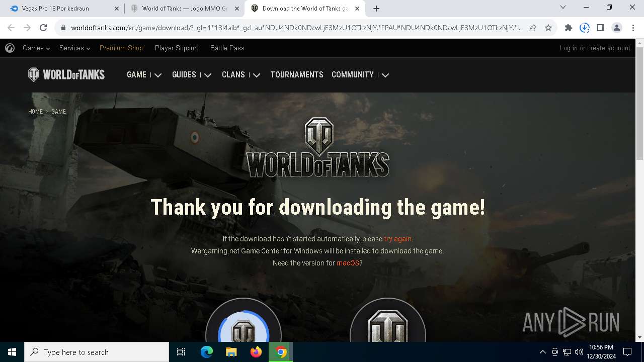
Task: Expand the CLANS menu chevron
Action: point(257,75)
